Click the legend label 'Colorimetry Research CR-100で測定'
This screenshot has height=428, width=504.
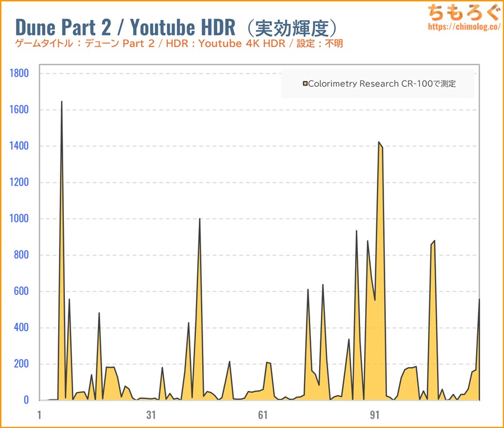[382, 84]
